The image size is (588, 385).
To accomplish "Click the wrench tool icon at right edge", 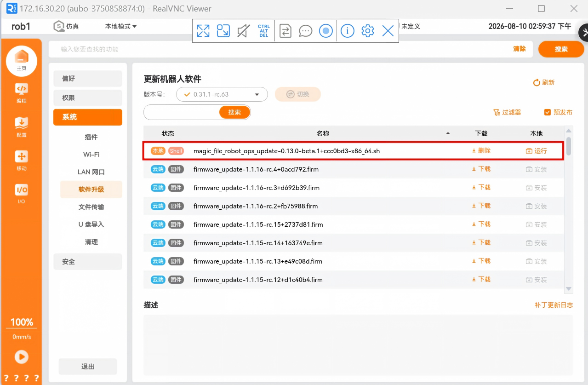I will coord(584,32).
